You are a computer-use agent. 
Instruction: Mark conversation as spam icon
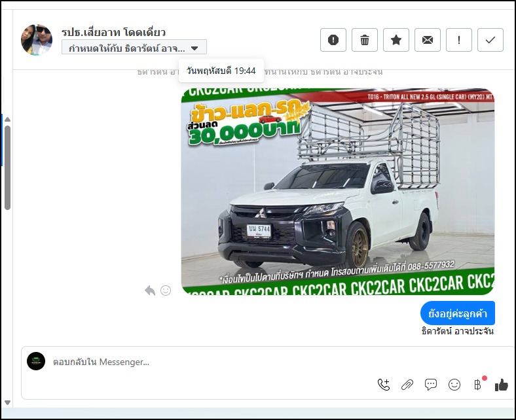[333, 40]
